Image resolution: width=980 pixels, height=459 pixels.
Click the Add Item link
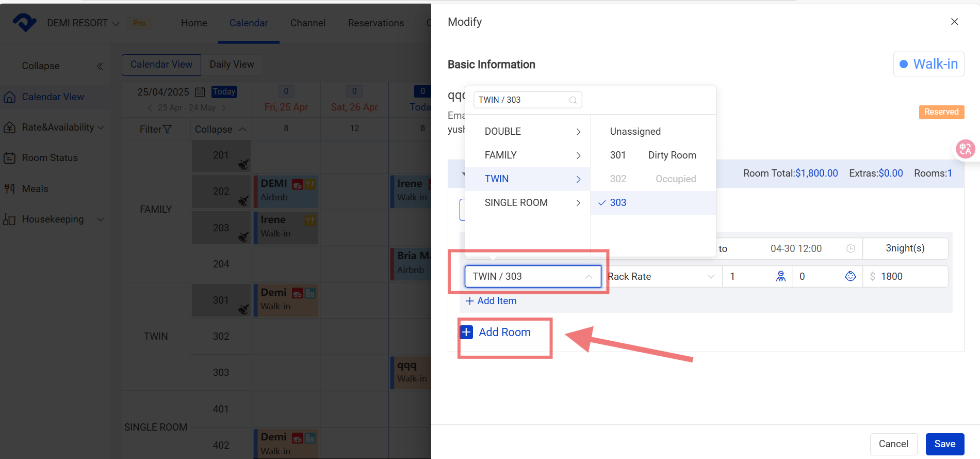point(491,301)
